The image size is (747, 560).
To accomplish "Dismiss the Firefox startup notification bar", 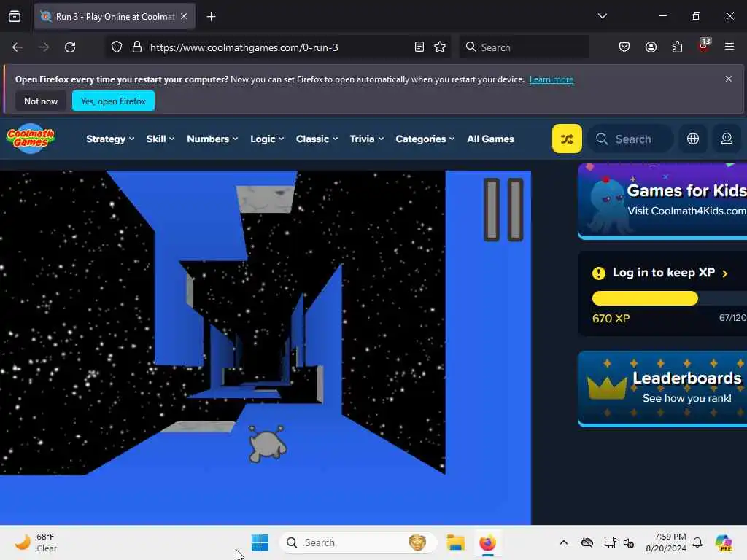I will pos(729,79).
